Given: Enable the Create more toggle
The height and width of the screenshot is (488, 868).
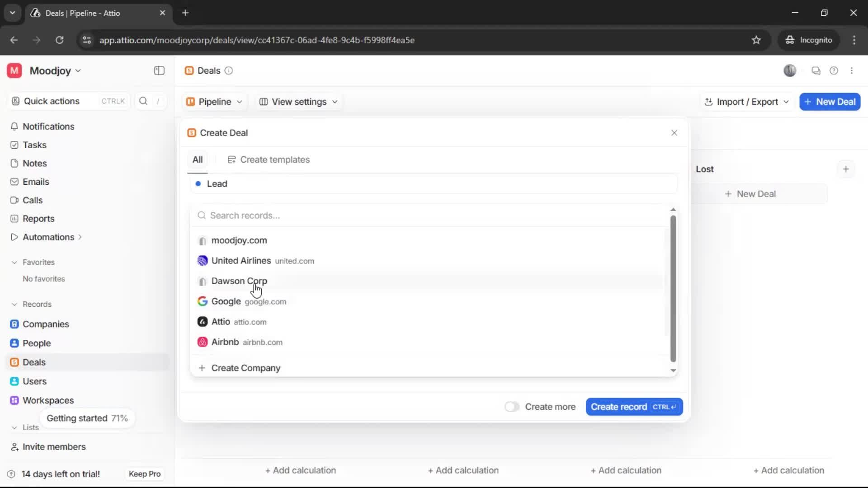Looking at the screenshot, I should coord(511,407).
